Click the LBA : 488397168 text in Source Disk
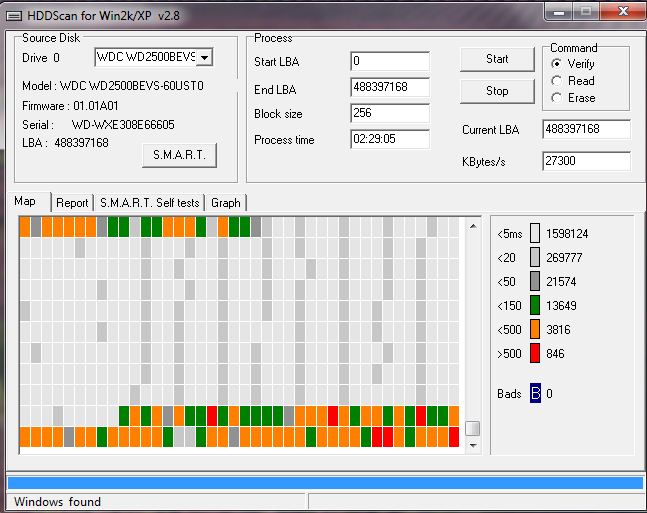The width and height of the screenshot is (647, 513). click(65, 143)
